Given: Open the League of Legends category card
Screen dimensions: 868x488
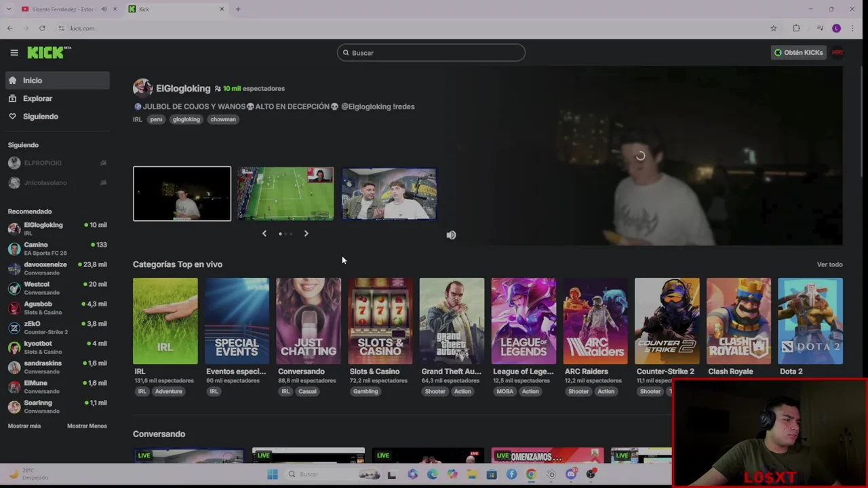Looking at the screenshot, I should coord(524,321).
